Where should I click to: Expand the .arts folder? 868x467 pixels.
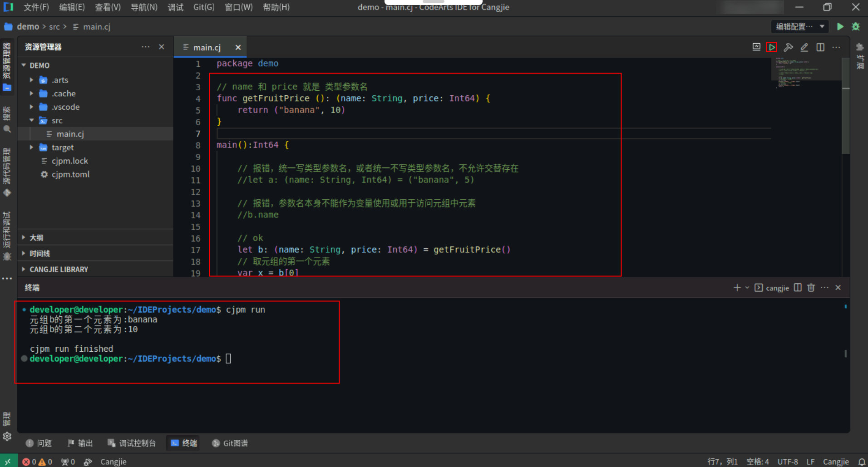pos(31,80)
